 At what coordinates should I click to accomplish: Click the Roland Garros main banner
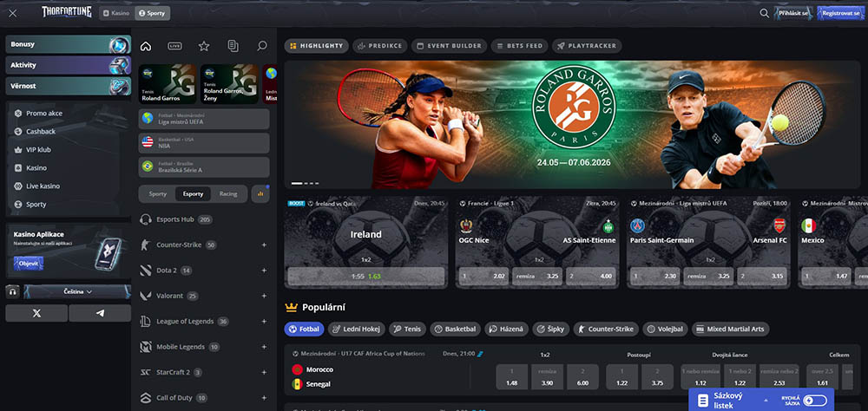(x=572, y=125)
